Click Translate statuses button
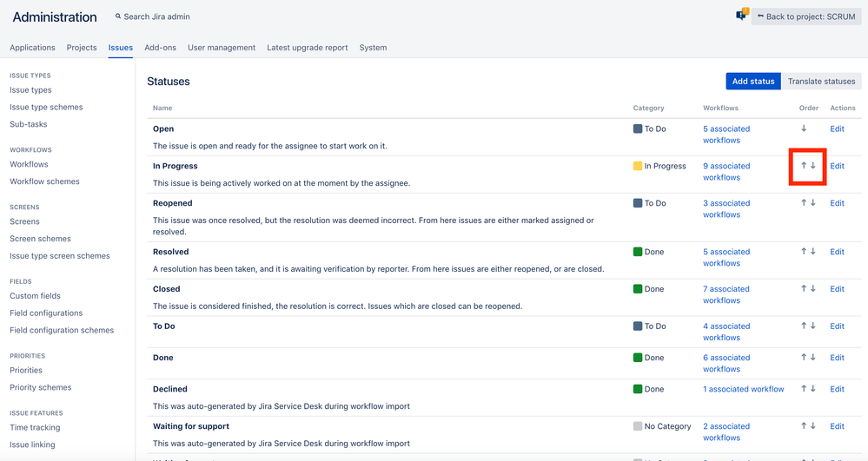This screenshot has width=868, height=461. 821,82
